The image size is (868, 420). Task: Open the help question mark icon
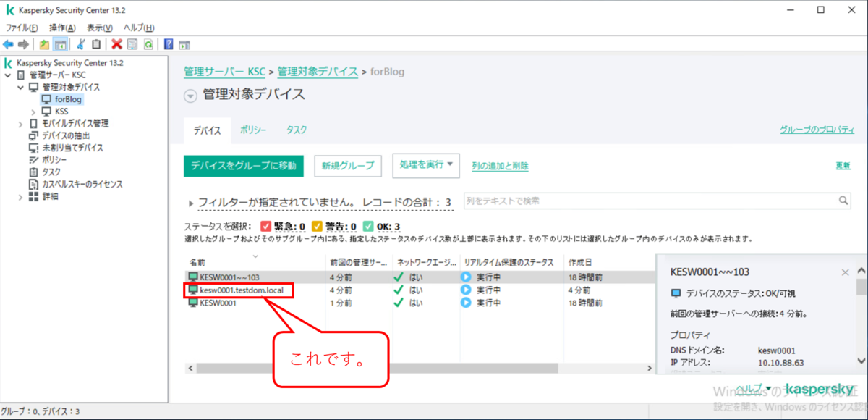coord(169,44)
